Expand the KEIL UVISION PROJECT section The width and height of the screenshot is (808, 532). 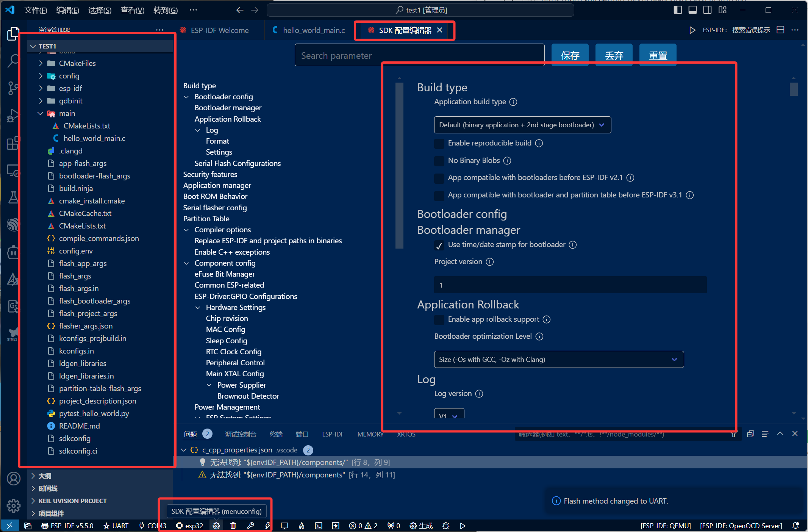click(72, 501)
